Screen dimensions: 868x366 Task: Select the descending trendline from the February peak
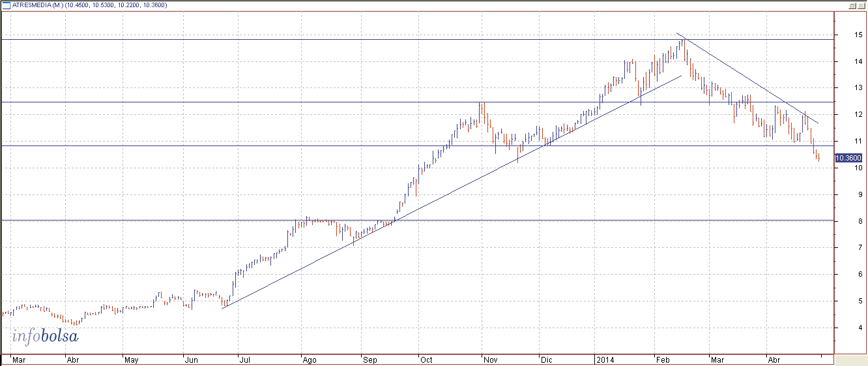pos(747,78)
